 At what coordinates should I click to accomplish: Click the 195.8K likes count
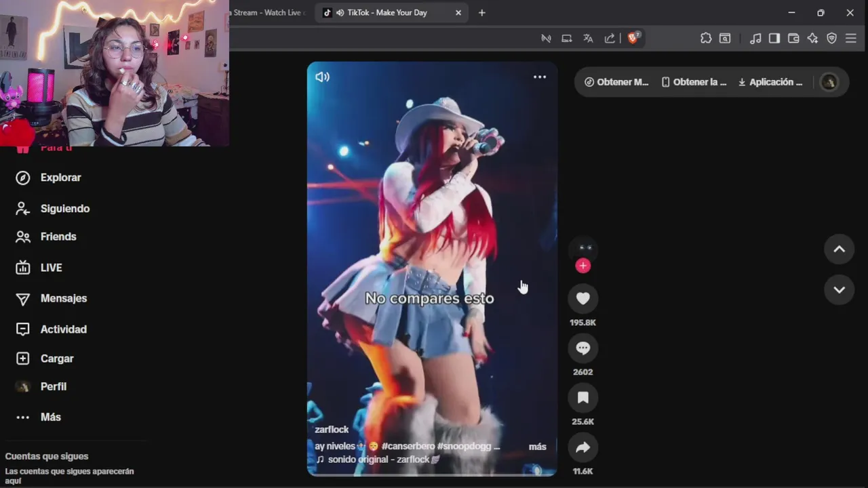[583, 323]
